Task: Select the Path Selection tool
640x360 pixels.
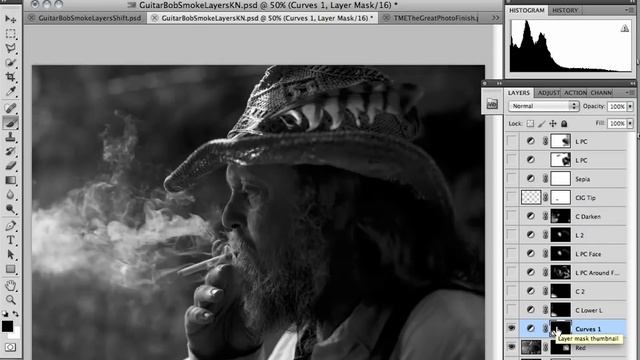Action: 11,255
